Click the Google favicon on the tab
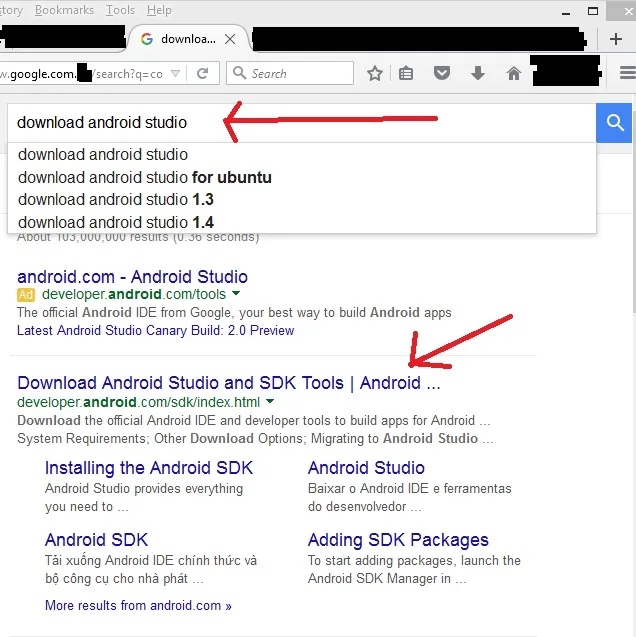 pos(147,39)
